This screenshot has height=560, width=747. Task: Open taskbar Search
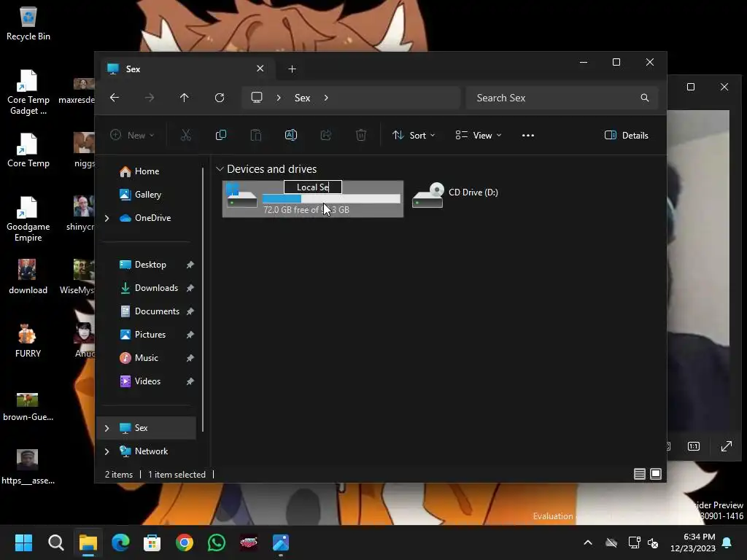tap(55, 542)
